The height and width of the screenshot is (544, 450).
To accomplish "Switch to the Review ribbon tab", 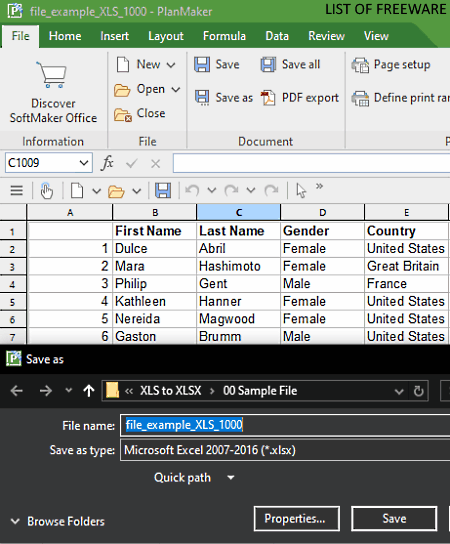I will point(326,36).
